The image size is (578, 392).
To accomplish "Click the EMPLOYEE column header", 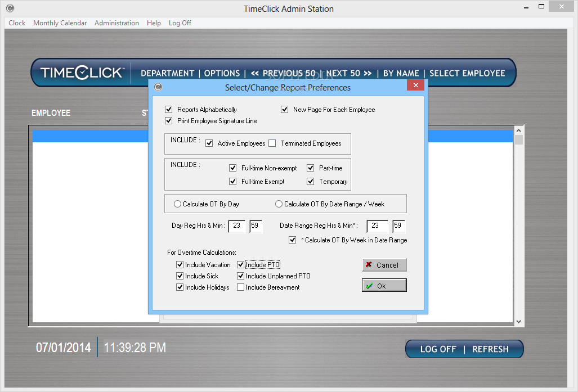I will [x=51, y=112].
